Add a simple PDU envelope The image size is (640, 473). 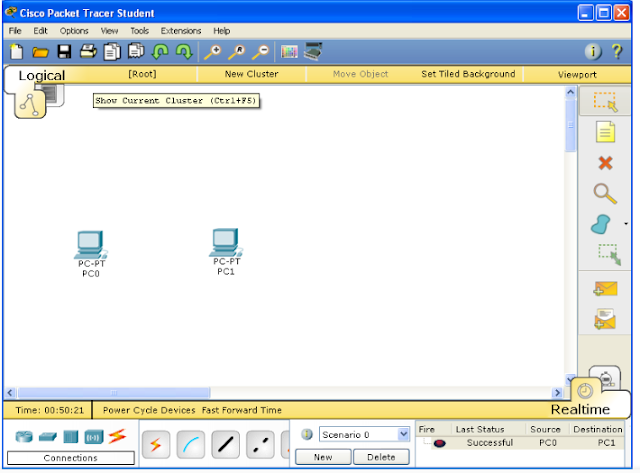point(605,289)
